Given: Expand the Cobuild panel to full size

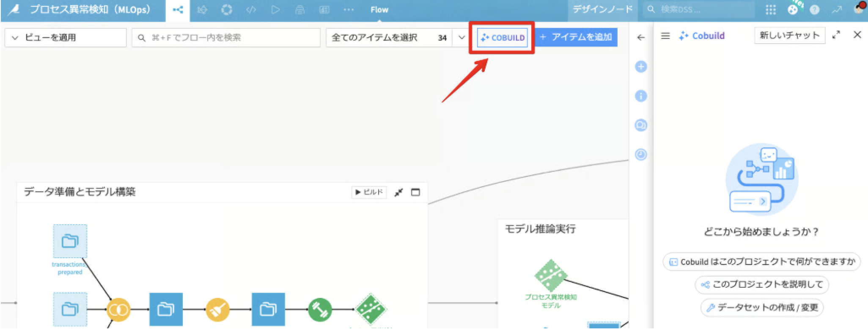Looking at the screenshot, I should coord(836,36).
